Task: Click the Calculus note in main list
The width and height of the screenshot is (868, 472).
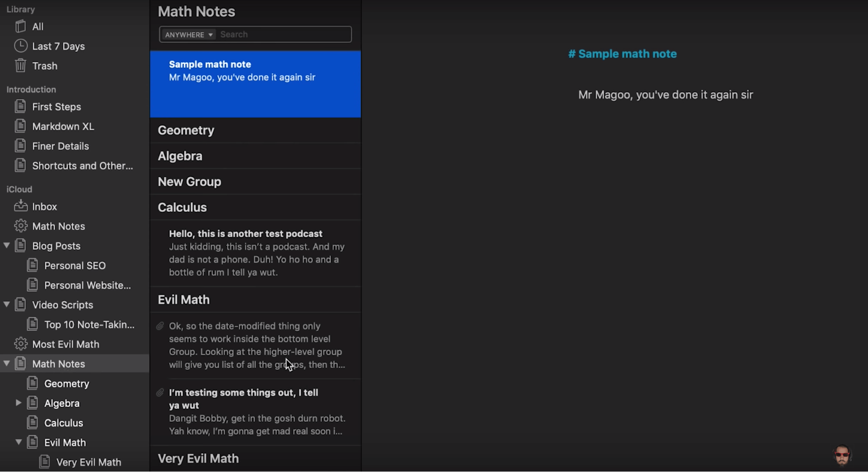Action: [182, 207]
